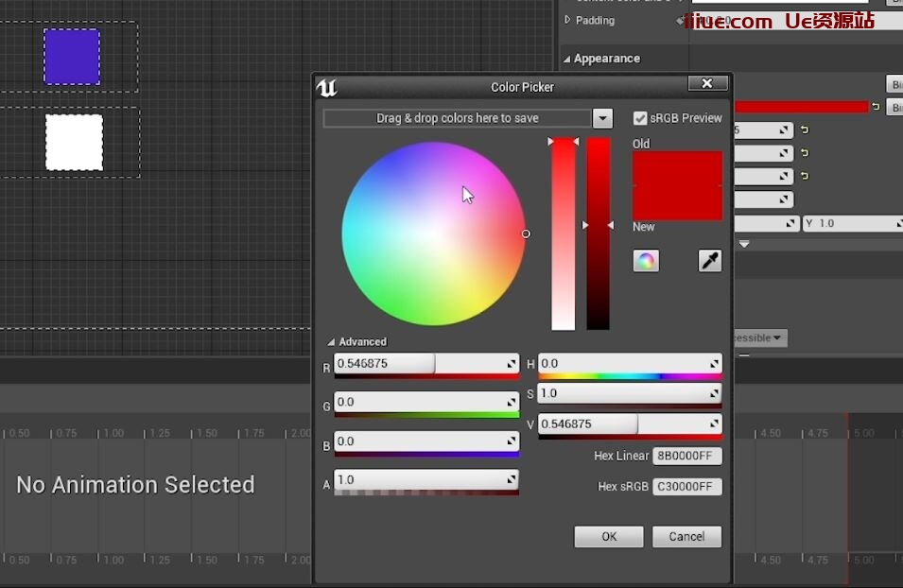
Task: Click the expand arrow in H value field
Action: coord(715,364)
